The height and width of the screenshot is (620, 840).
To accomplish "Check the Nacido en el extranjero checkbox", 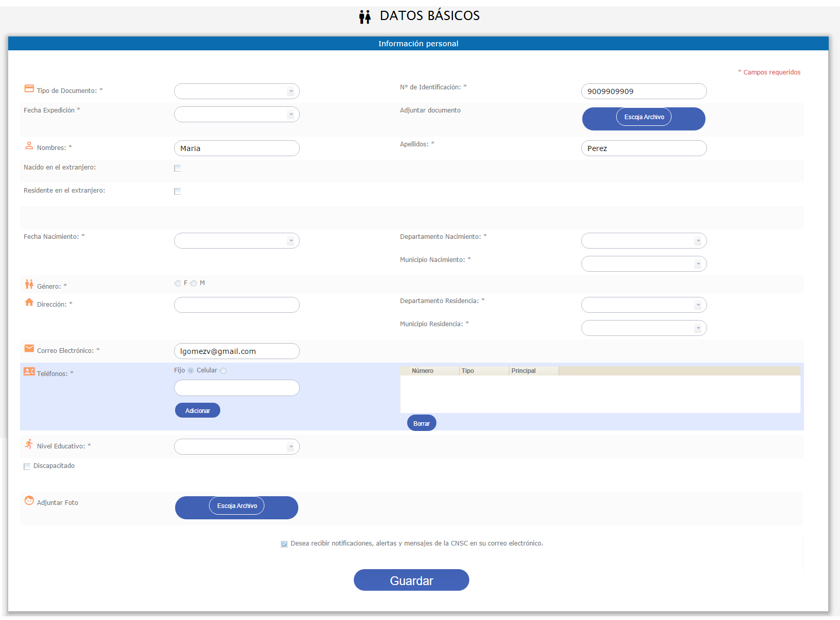I will [178, 168].
